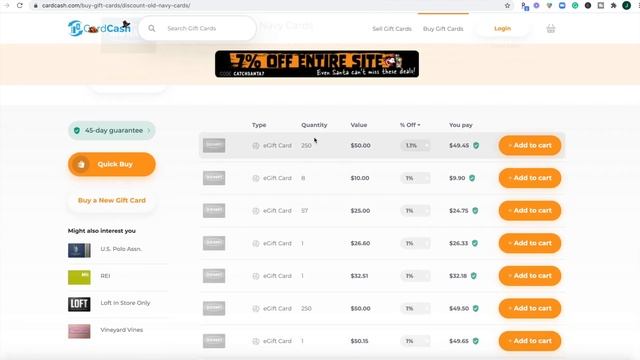The width and height of the screenshot is (640, 360).
Task: Click the $49.65 price text
Action: [x=459, y=341]
